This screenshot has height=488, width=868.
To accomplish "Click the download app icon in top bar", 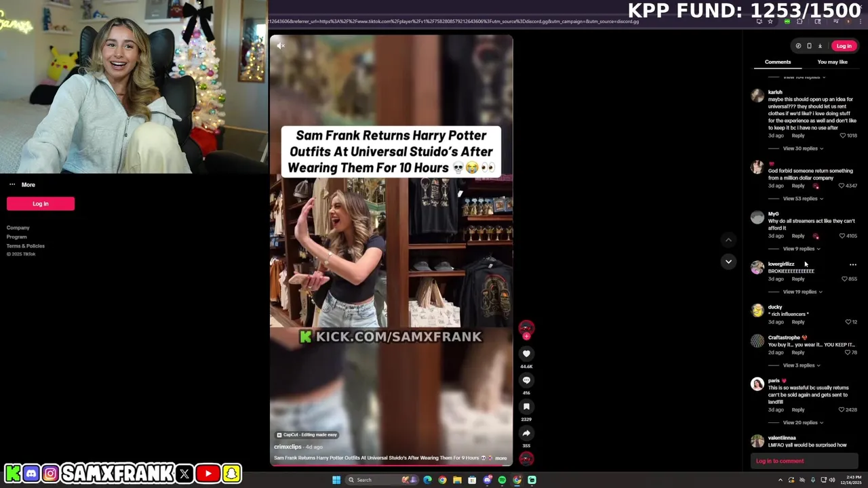I will (x=820, y=46).
